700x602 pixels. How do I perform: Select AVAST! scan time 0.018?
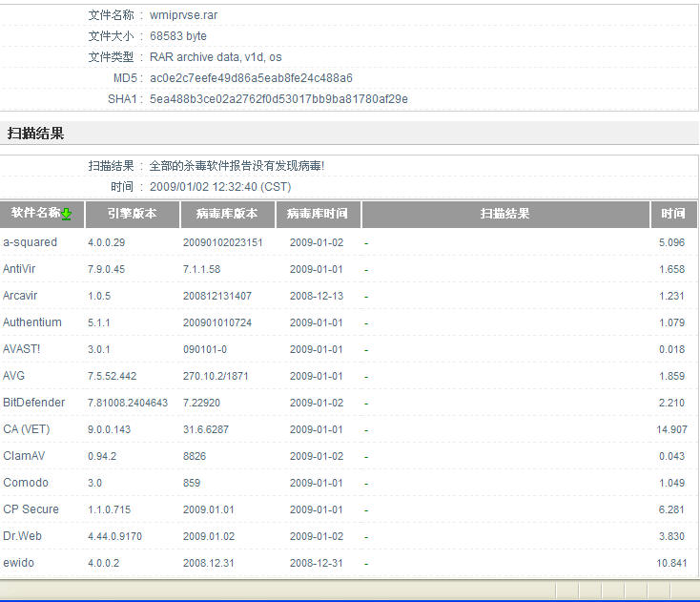coord(672,350)
